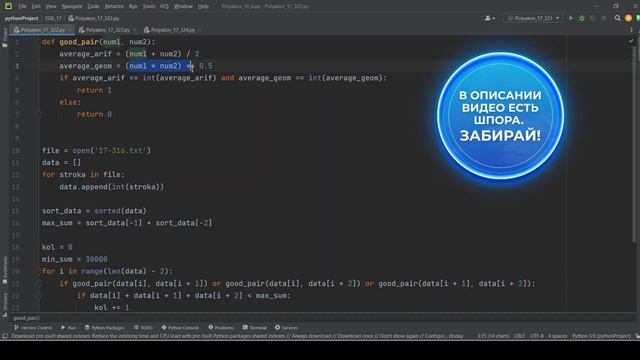Open the Bookmarks sidebar tool window
Screen dimensions: 640x360
coord(5,270)
